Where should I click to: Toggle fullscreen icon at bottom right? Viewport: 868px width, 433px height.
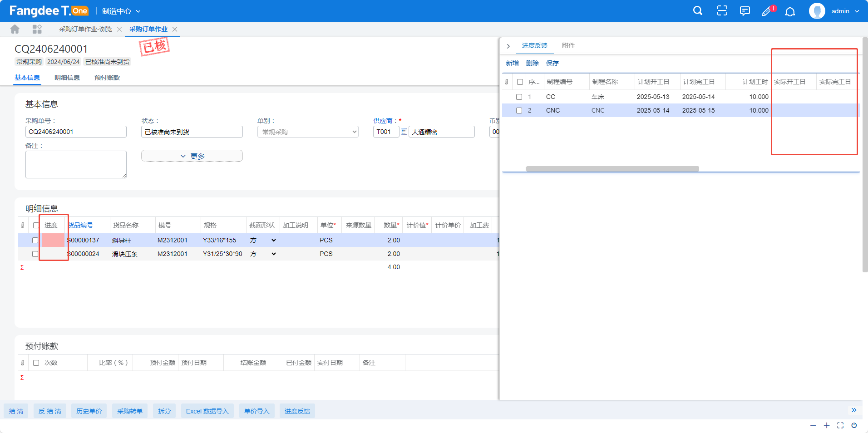[840, 425]
